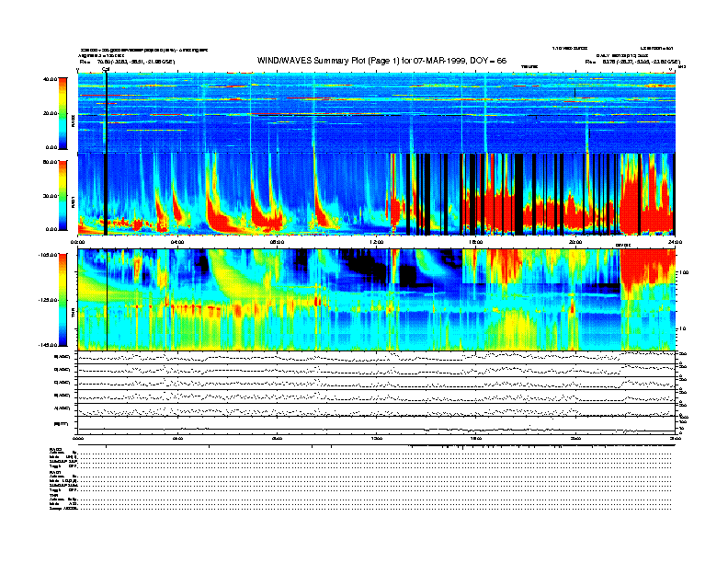Click the "20.00" color scale label
This screenshot has height=563, width=728.
(x=50, y=113)
